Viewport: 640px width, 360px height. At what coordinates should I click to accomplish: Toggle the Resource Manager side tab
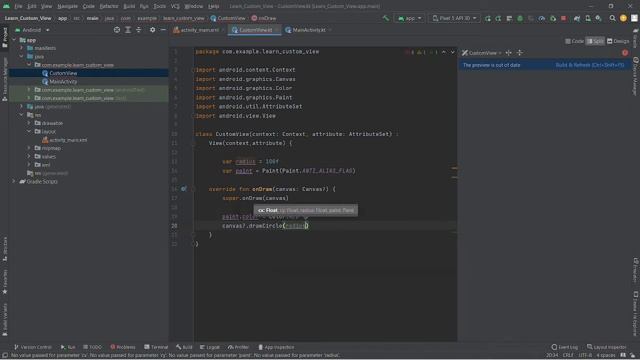point(4,79)
